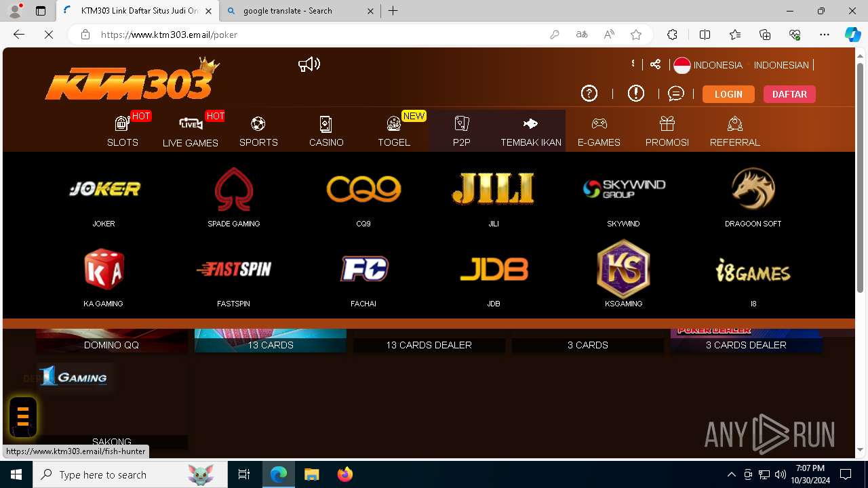Viewport: 868px width, 488px height.
Task: Click the taskbar search box
Action: (x=131, y=474)
